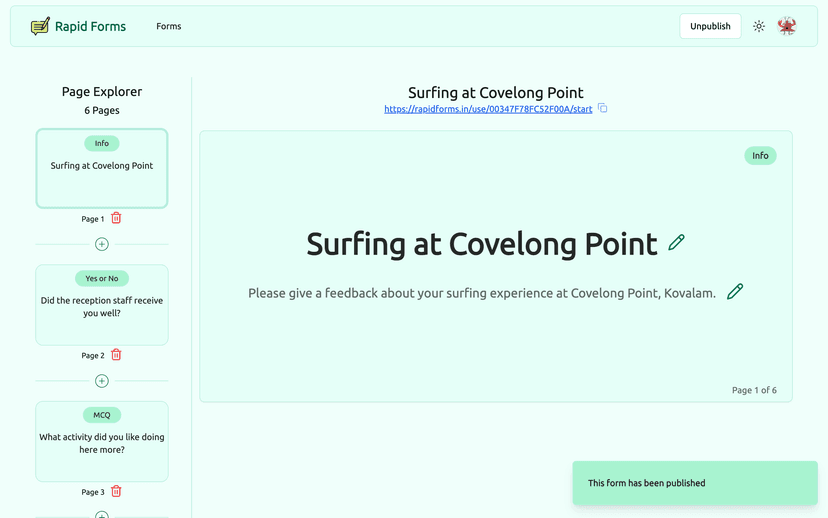Select the Yes or No page thumbnail

pyautogui.click(x=102, y=306)
